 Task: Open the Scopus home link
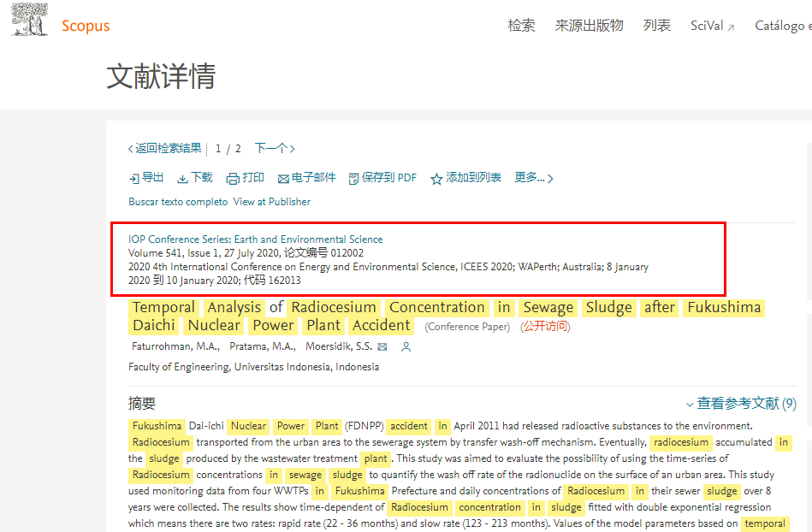[x=86, y=26]
